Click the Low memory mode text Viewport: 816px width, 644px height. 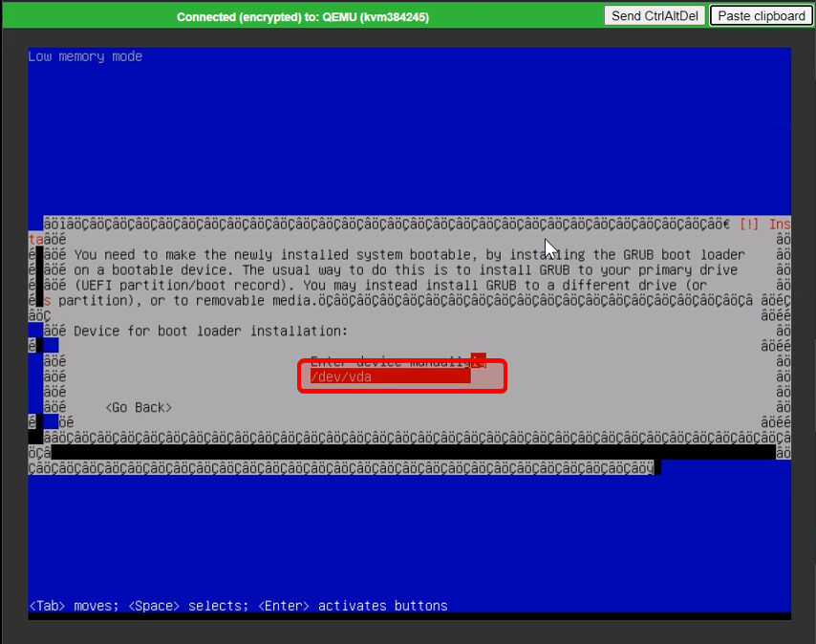[85, 56]
